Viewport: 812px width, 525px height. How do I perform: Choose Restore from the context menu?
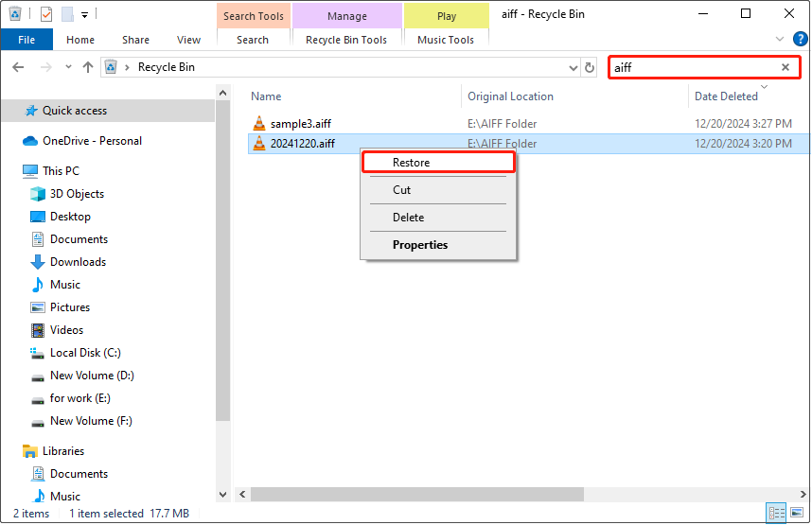(x=438, y=163)
